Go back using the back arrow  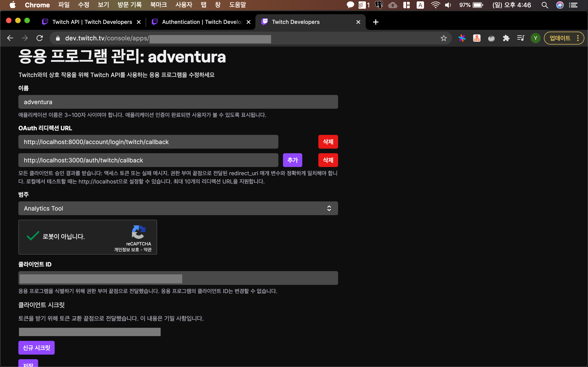coord(10,38)
